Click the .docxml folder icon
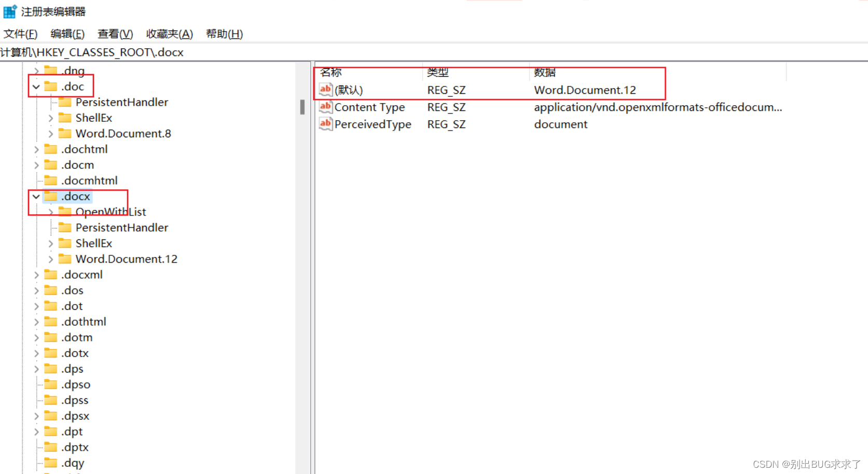Viewport: 868px width, 474px height. coord(51,274)
